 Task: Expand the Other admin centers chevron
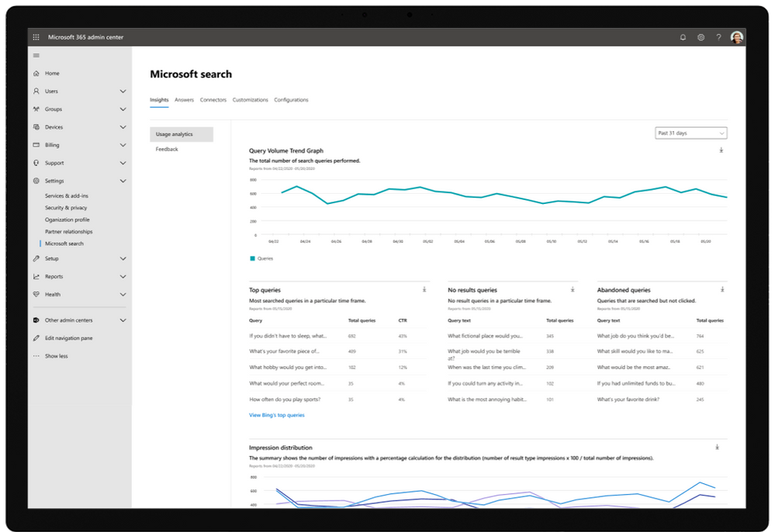[x=123, y=320]
